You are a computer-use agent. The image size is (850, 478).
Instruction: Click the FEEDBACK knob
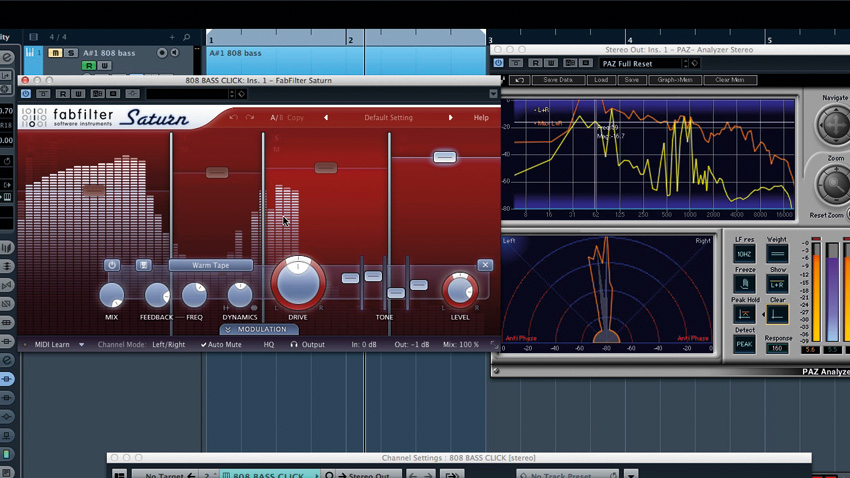[157, 295]
